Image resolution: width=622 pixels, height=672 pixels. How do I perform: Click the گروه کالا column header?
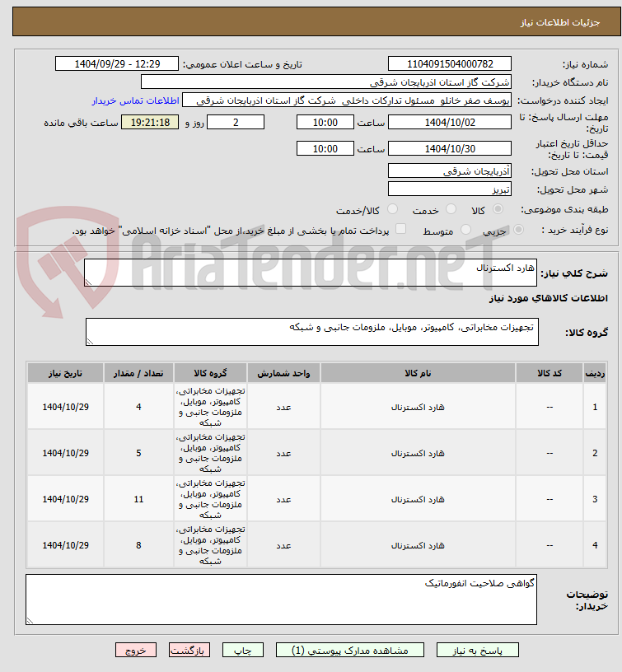(x=210, y=373)
